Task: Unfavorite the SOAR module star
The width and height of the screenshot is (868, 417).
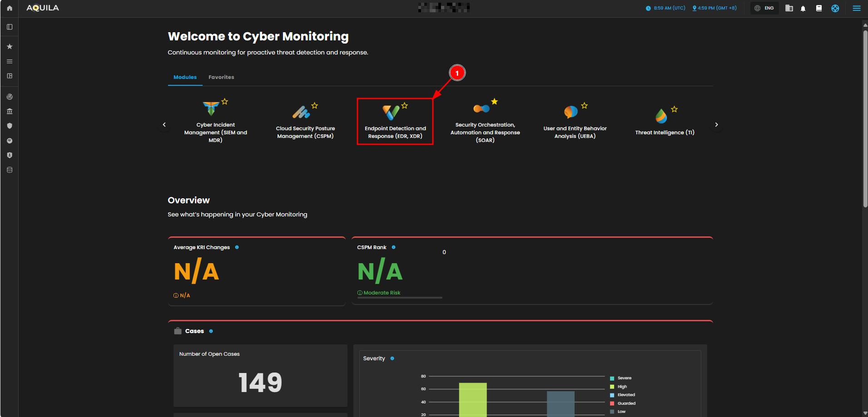Action: point(494,102)
